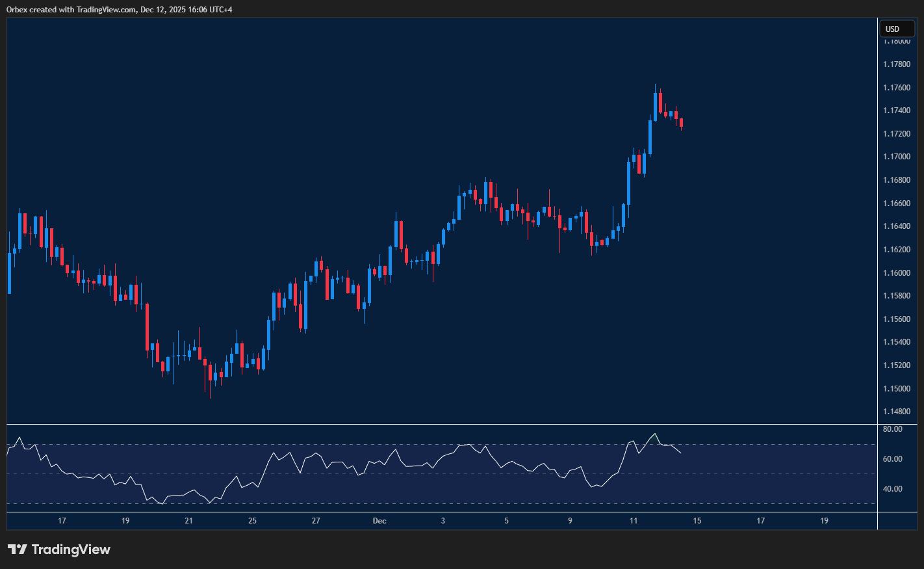Click the 1.14800 label on price axis
Viewport: 924px width, 569px height.
click(897, 411)
